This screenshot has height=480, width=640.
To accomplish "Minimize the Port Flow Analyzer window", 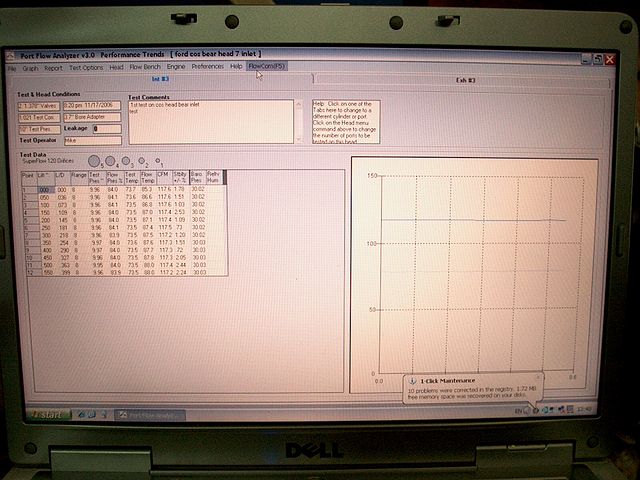I will pos(587,59).
